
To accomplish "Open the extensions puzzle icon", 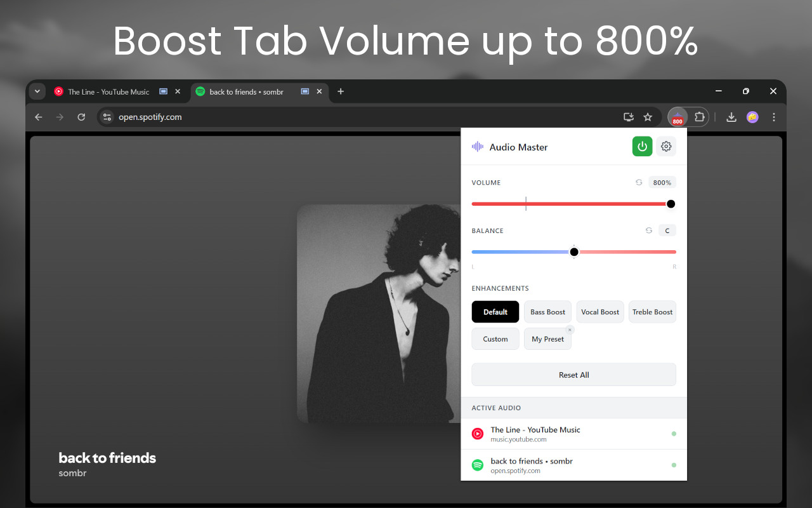I will click(x=699, y=117).
